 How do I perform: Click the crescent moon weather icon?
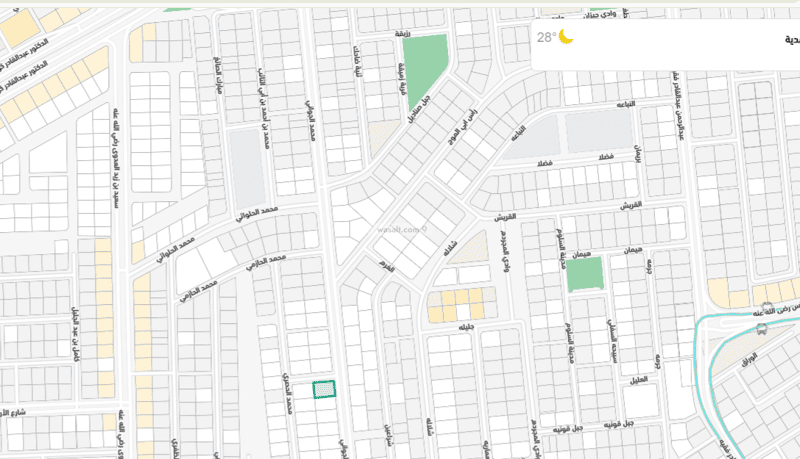(565, 36)
